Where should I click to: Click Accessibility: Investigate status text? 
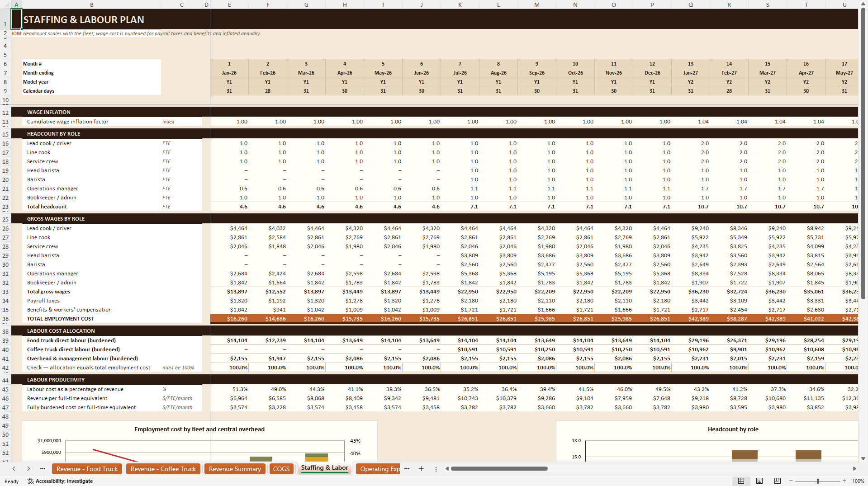[x=64, y=481]
